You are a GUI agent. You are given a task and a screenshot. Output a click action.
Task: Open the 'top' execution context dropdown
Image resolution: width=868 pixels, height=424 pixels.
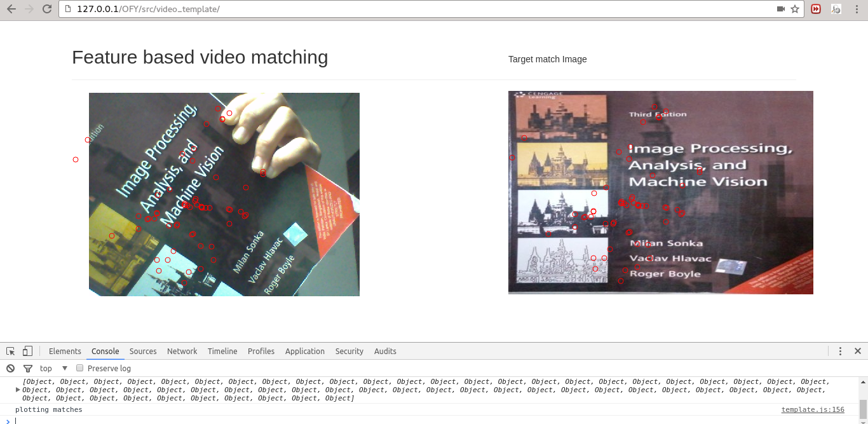coord(53,368)
